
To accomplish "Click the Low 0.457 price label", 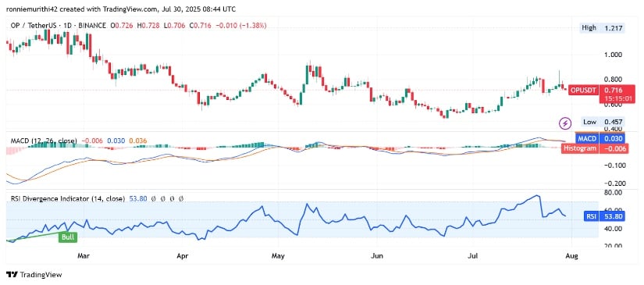I will click(x=603, y=122).
